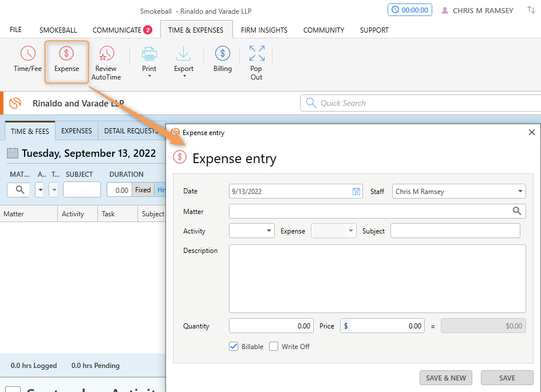541x392 pixels.
Task: Open the calendar icon beside Tuesday date
Action: tap(13, 153)
